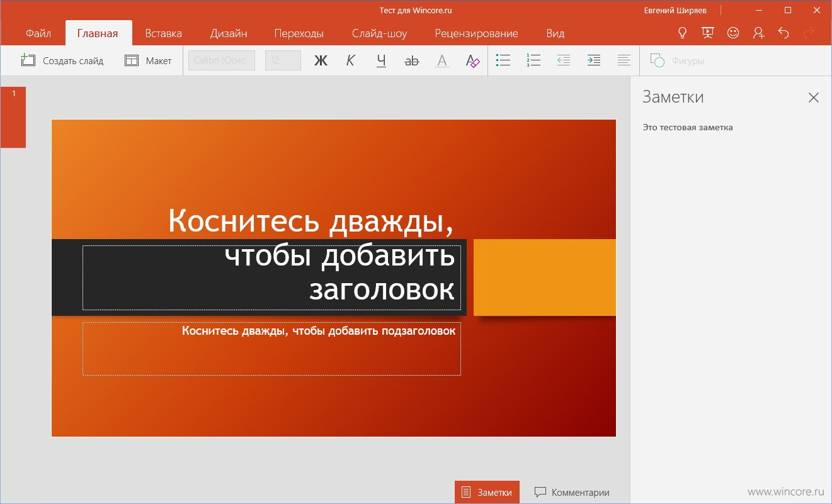The image size is (832, 504).
Task: Click the orange rectangle on slide
Action: (544, 277)
